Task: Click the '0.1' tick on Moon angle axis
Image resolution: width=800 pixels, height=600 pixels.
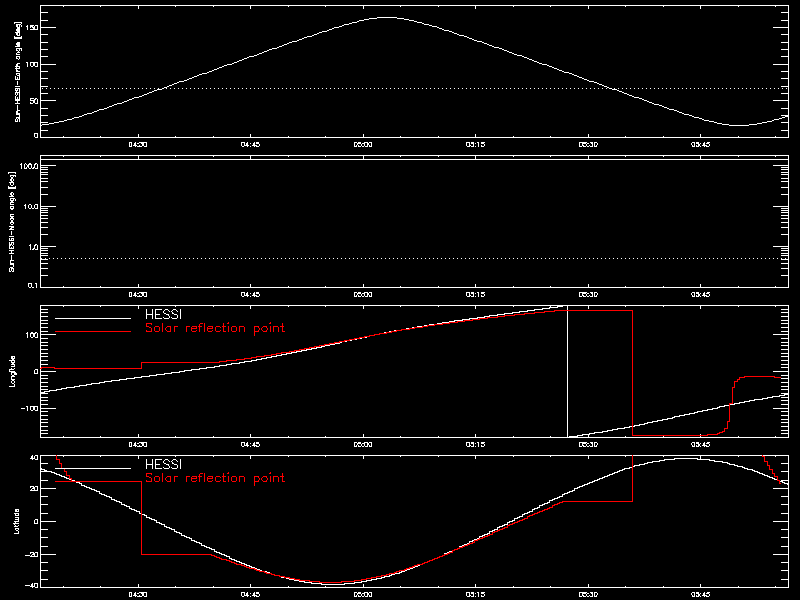Action: 33,285
